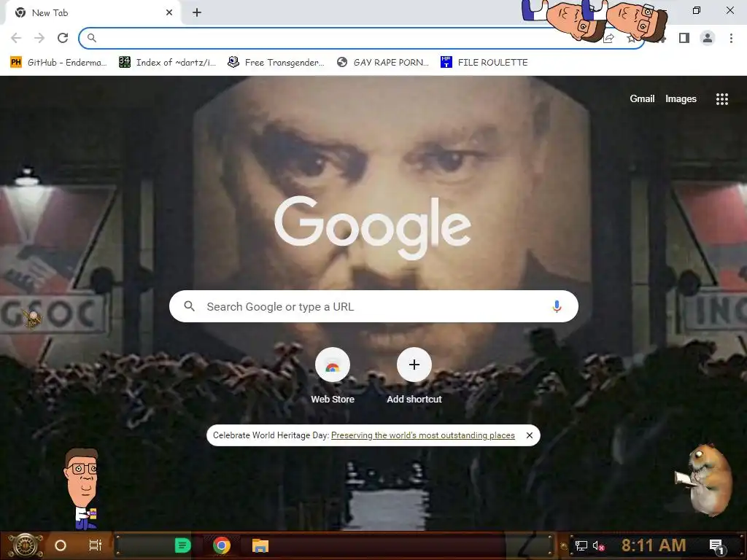
Task: Open the notification center icon
Action: tap(716, 546)
